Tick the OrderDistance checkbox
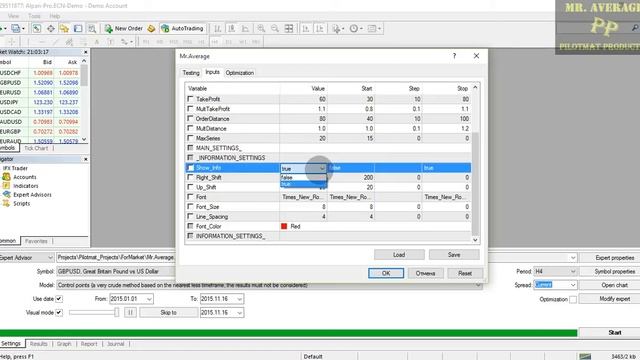640x360 pixels. tap(190, 118)
